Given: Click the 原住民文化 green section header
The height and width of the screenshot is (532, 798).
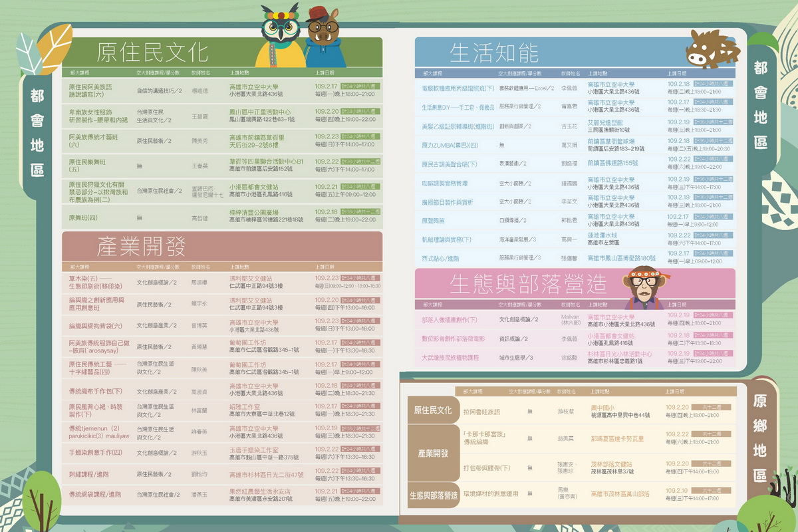Looking at the screenshot, I should [153, 52].
